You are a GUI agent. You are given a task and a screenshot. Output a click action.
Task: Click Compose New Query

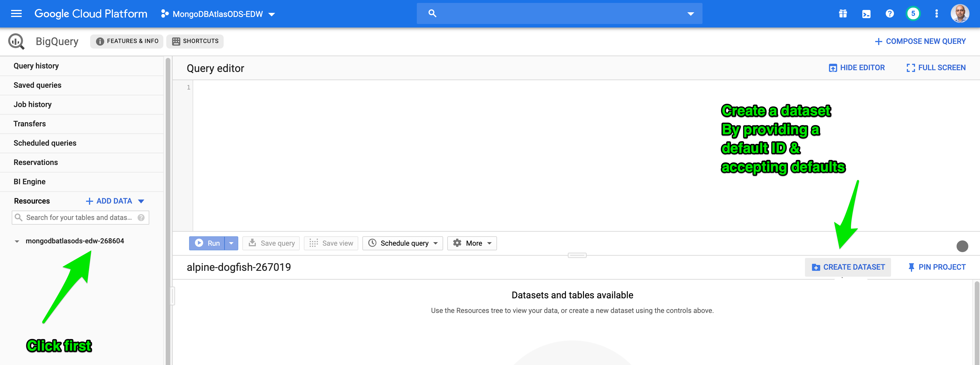click(x=920, y=42)
